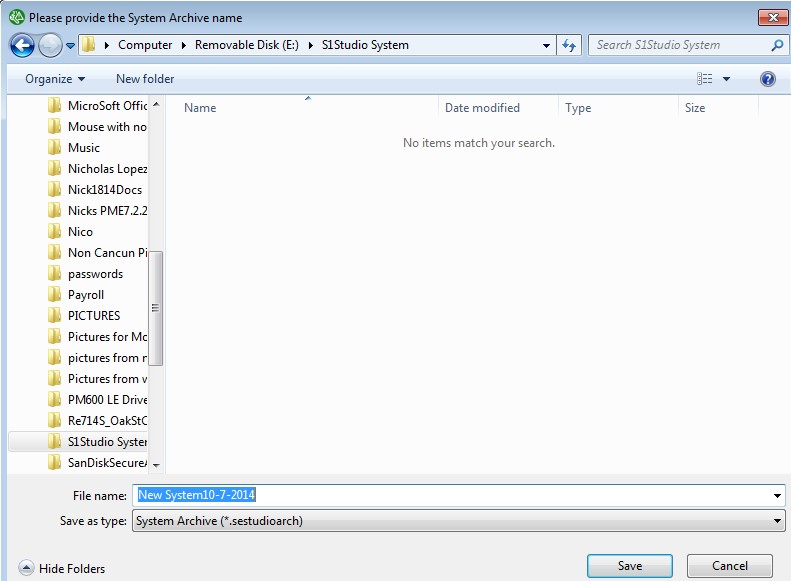
Task: Open the File name dropdown arrow
Action: pos(777,495)
